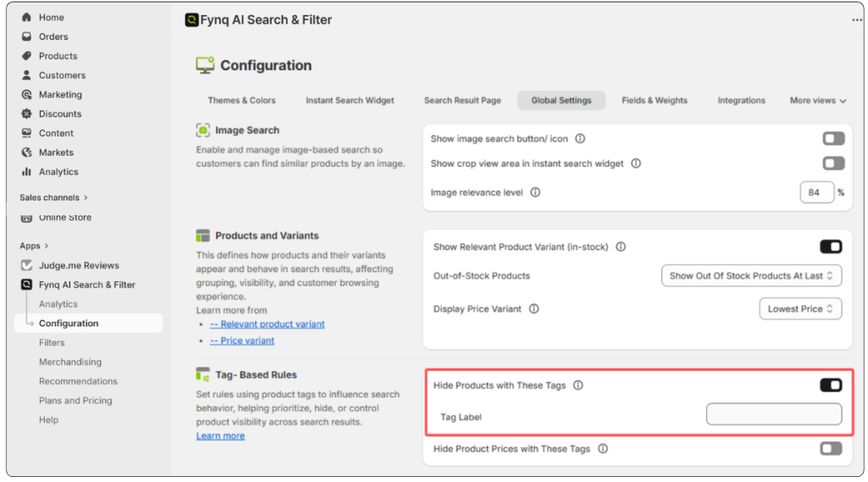Click the Analytics bar chart icon
Viewport: 868px width, 482px height.
(x=26, y=172)
